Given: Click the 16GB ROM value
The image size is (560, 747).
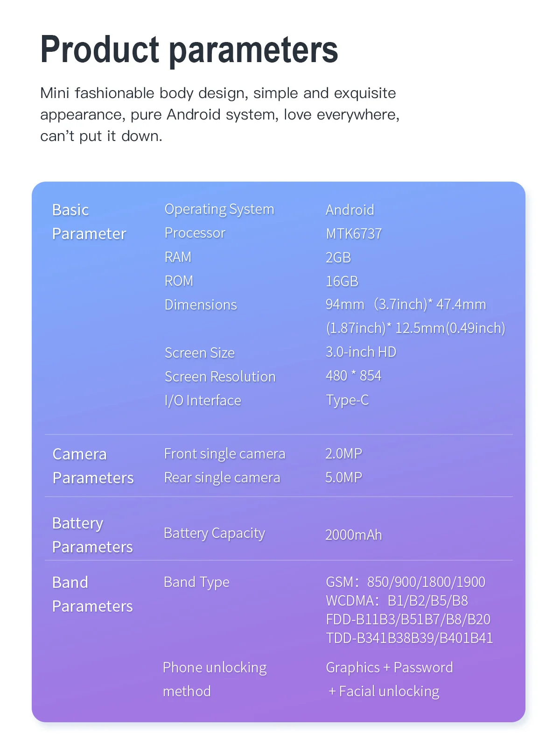Looking at the screenshot, I should 342,281.
